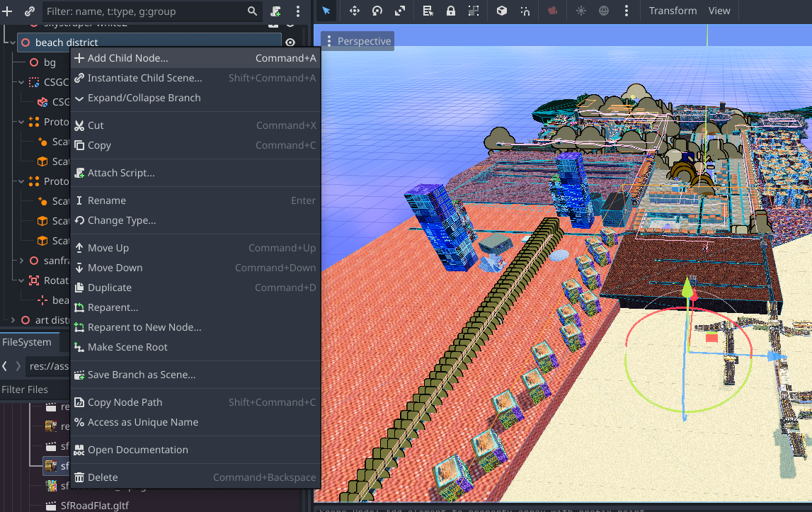Choose Cut from the context menu

click(195, 125)
